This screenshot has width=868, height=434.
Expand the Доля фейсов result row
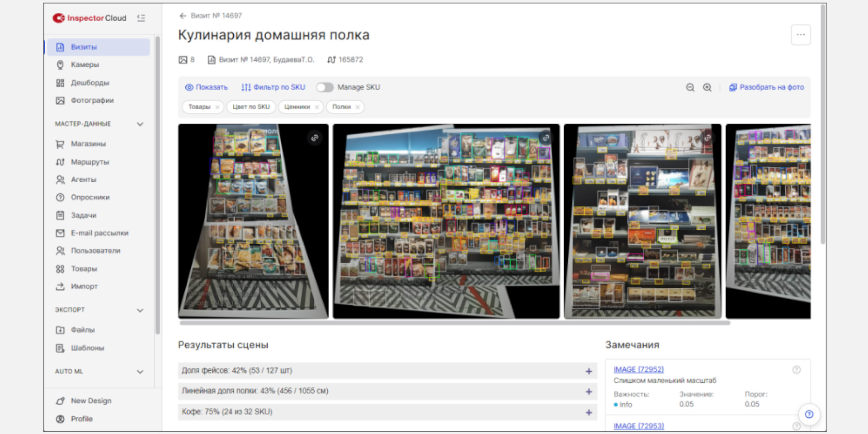tap(589, 371)
